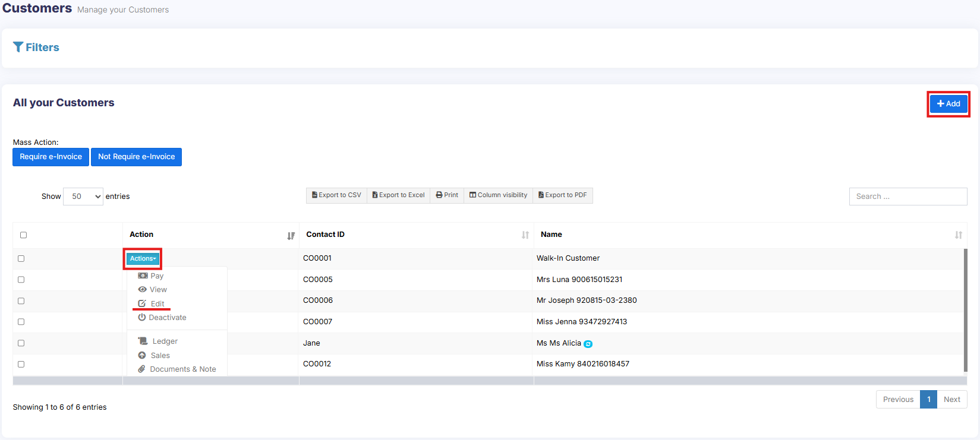Screen dimensions: 980x440
Task: Export the customer list to PDF
Action: click(562, 195)
